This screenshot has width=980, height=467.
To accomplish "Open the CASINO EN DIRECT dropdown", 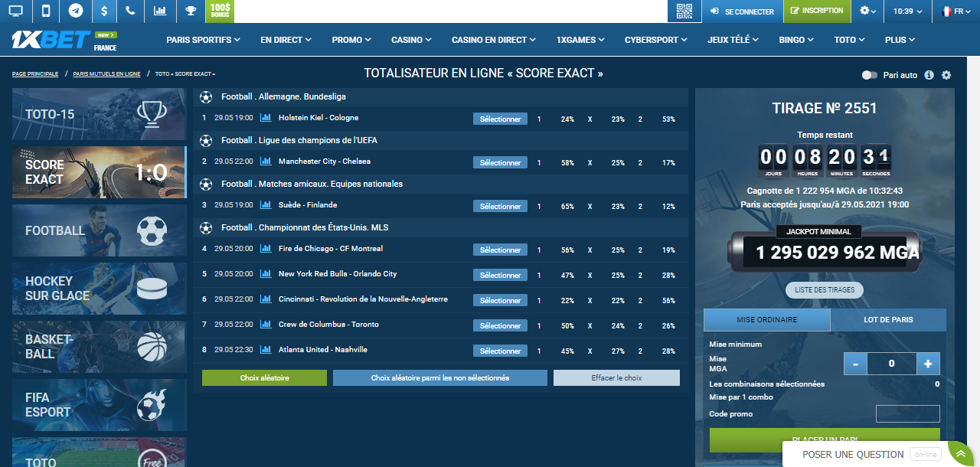I will click(494, 40).
